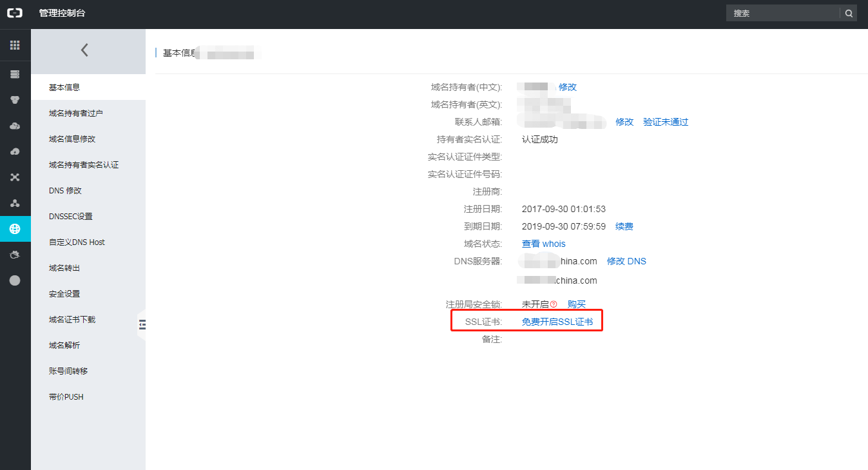
Task: Focus the 搜索 search field
Action: [783, 13]
